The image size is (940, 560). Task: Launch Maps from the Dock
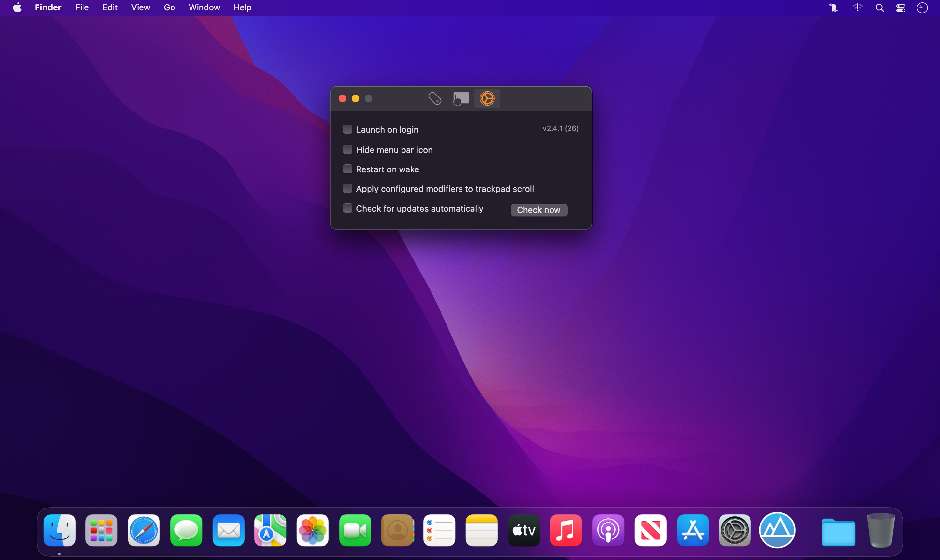(271, 530)
